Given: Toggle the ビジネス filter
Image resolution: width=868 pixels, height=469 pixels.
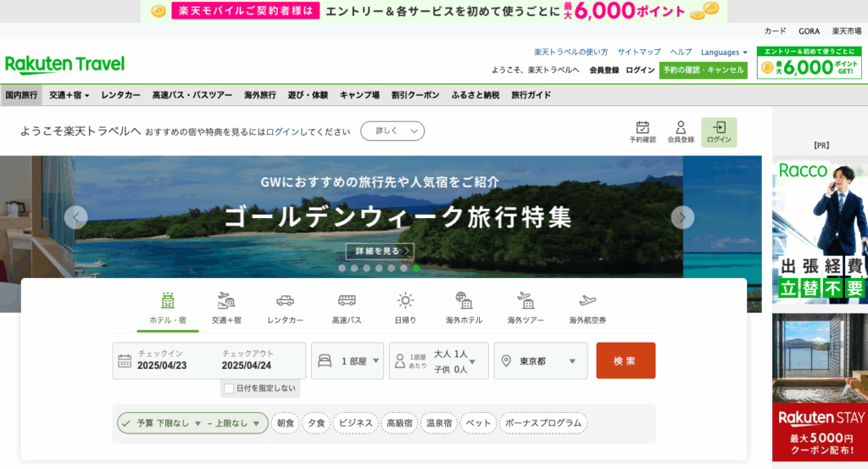Looking at the screenshot, I should (x=355, y=423).
